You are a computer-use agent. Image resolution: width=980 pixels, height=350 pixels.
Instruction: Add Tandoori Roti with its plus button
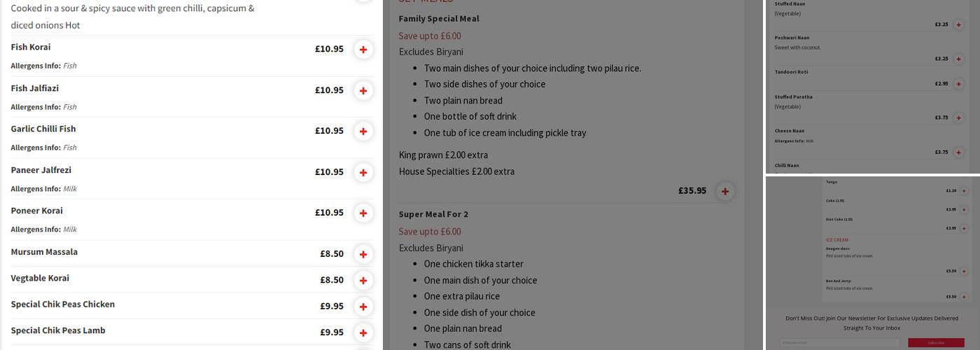coord(958,84)
